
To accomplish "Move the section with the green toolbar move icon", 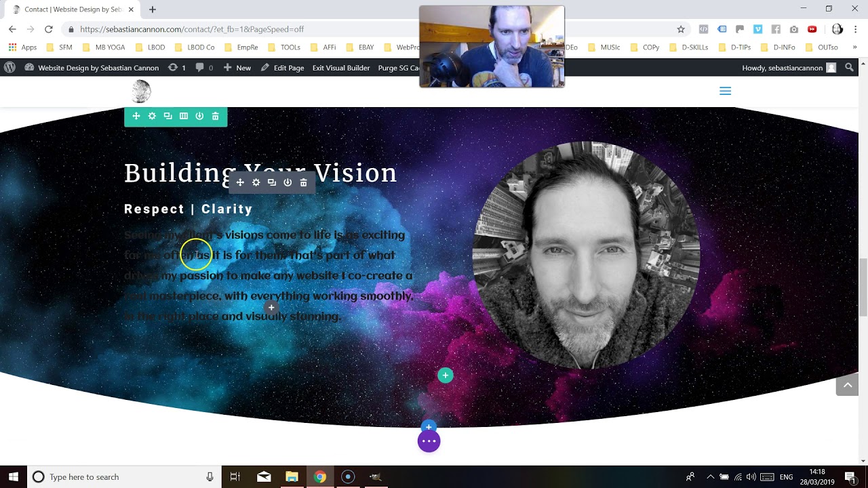I will pos(136,117).
